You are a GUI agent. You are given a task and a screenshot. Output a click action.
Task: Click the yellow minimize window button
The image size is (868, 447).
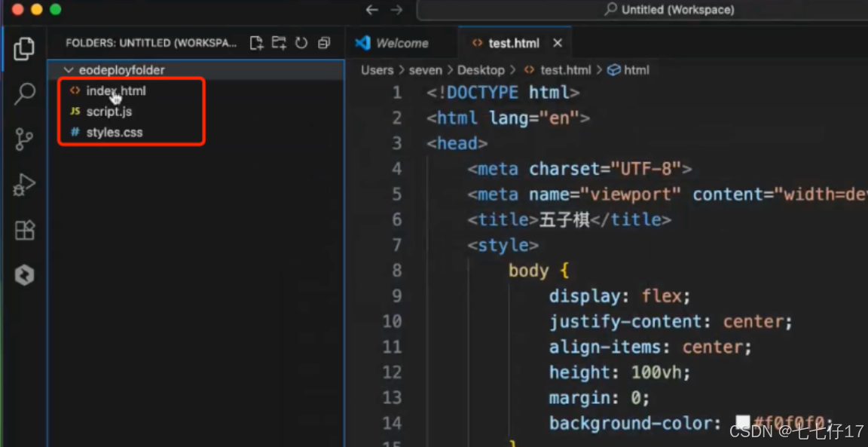tap(36, 9)
